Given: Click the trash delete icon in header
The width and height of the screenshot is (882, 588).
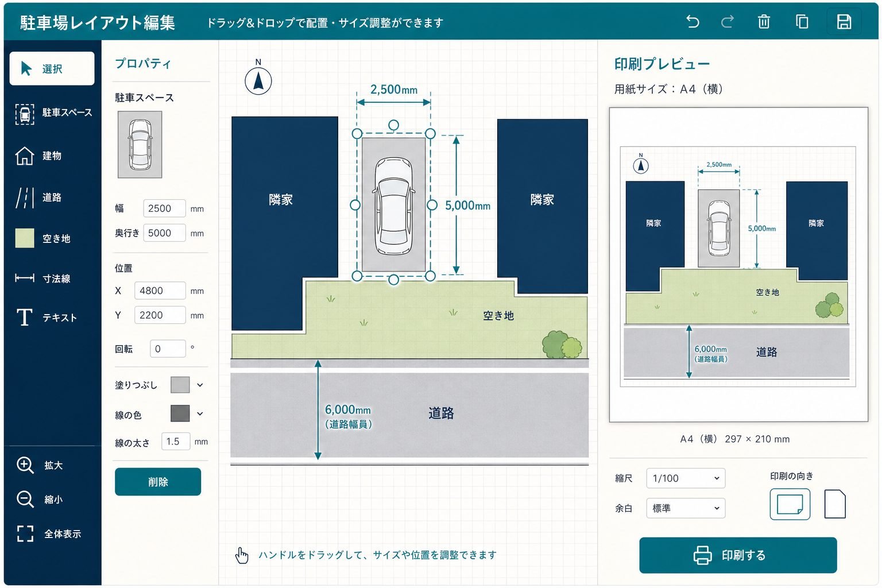Looking at the screenshot, I should (764, 22).
